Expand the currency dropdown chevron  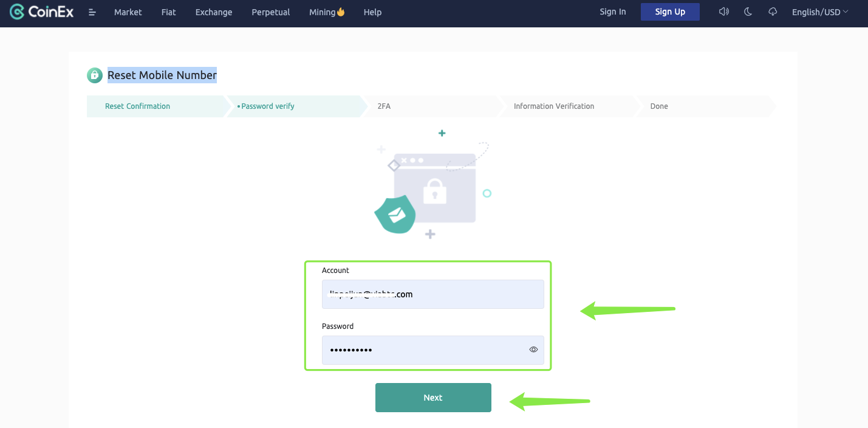click(844, 11)
